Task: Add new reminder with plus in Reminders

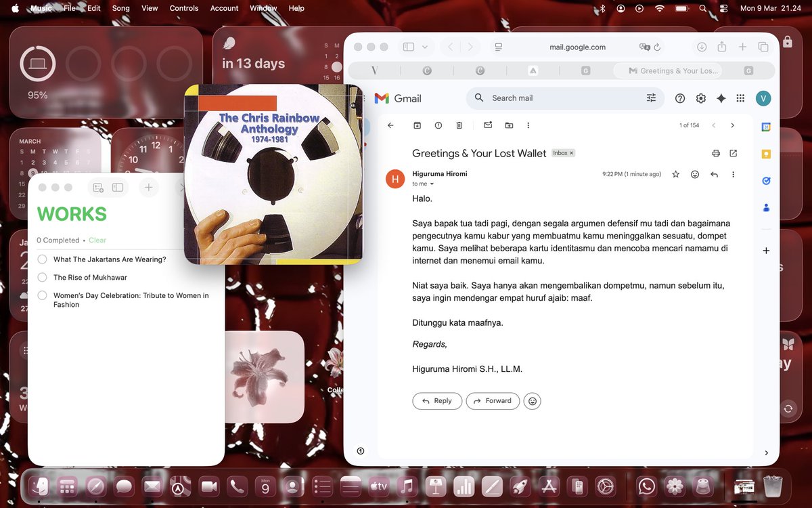Action: pyautogui.click(x=148, y=188)
